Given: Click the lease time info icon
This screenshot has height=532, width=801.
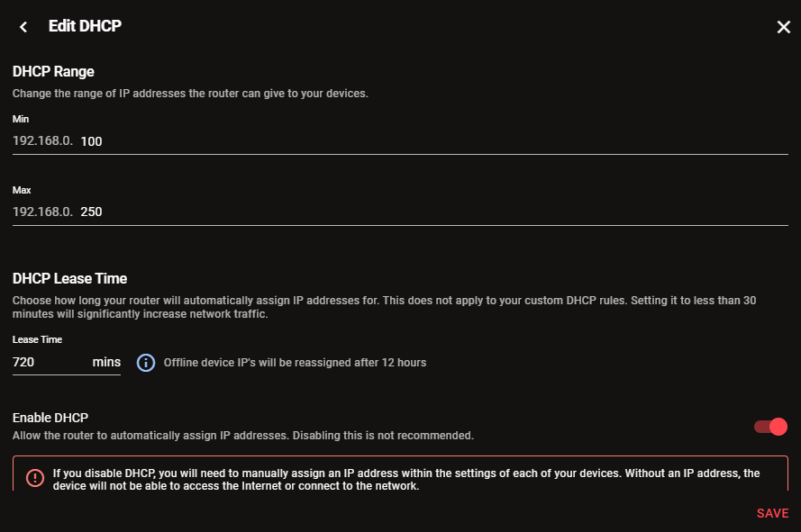Looking at the screenshot, I should 146,363.
